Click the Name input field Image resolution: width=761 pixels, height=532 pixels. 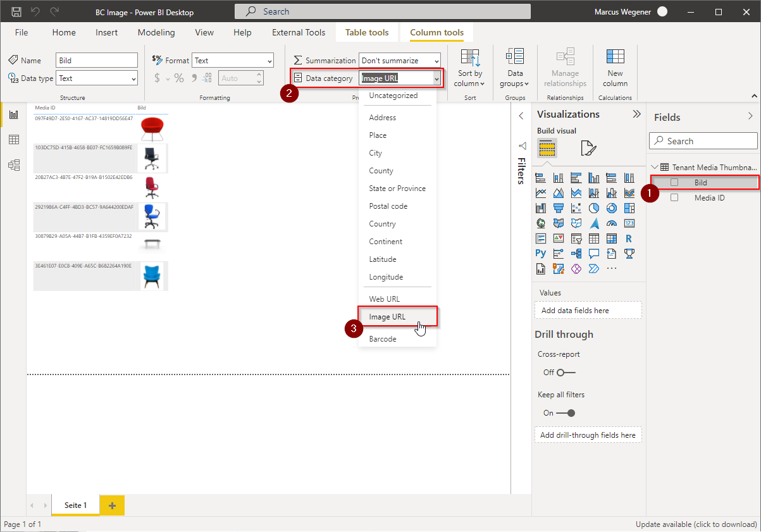[97, 61]
